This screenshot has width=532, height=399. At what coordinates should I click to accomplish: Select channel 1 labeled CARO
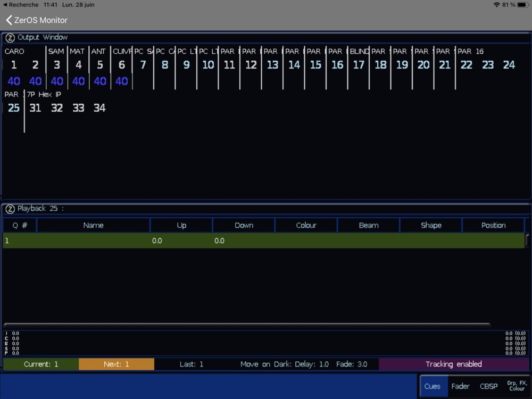pos(14,65)
